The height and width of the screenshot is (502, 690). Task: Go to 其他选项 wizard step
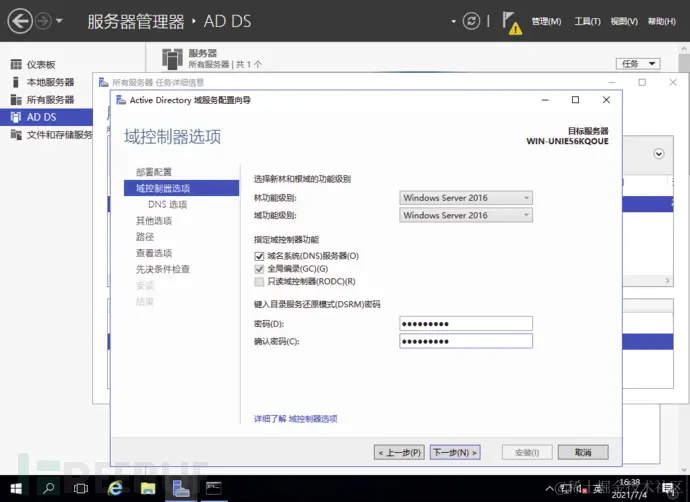tap(154, 221)
